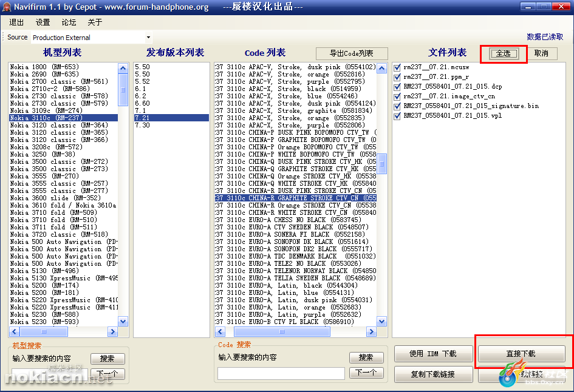The image size is (574, 392).
Task: Select release version 6.2
Action: [x=171, y=96]
